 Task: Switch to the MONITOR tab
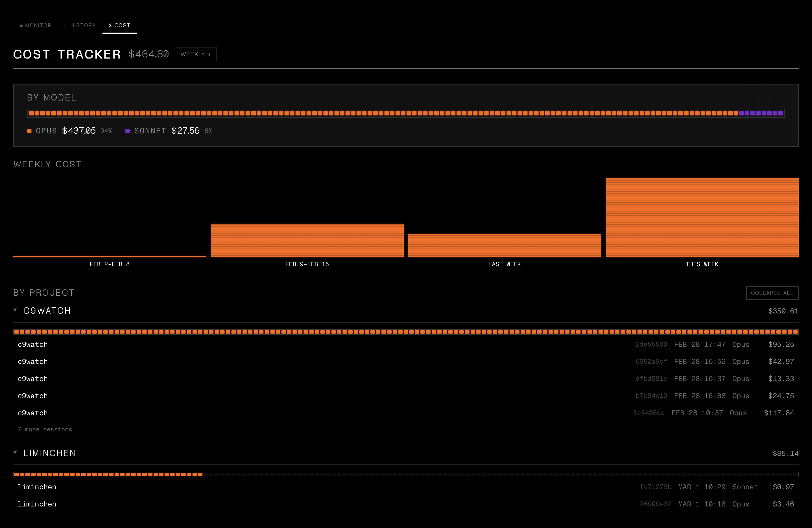point(38,26)
